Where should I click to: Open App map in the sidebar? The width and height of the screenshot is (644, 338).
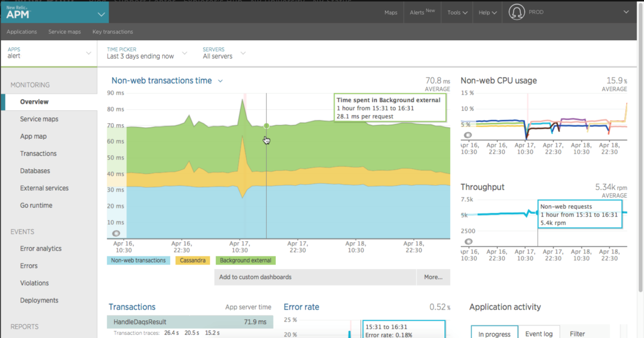tap(33, 136)
